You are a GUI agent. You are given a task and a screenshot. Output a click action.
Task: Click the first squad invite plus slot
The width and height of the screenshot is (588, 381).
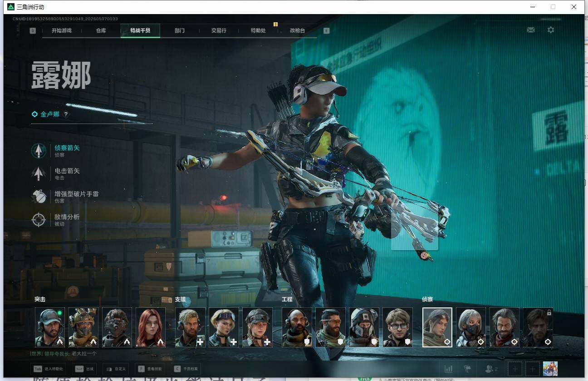tap(515, 369)
